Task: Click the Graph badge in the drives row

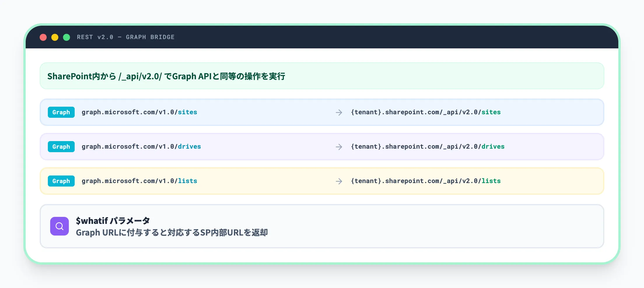Action: [61, 147]
